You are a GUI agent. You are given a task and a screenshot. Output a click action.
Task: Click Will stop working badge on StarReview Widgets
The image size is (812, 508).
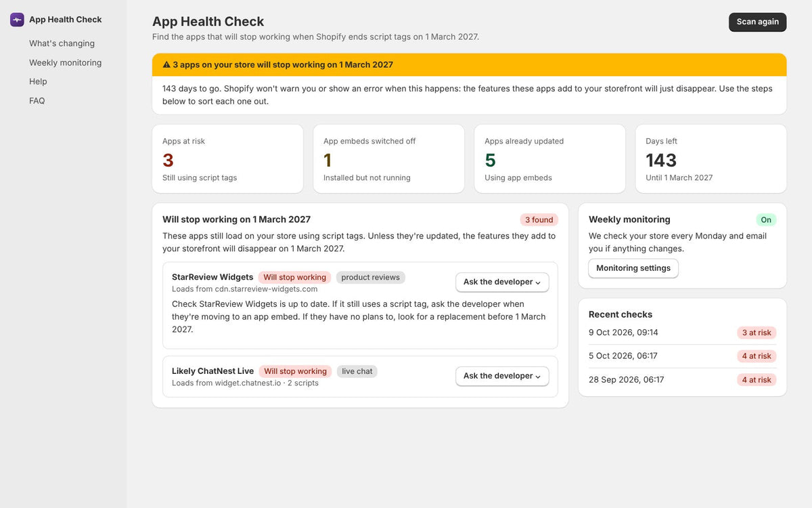(295, 277)
